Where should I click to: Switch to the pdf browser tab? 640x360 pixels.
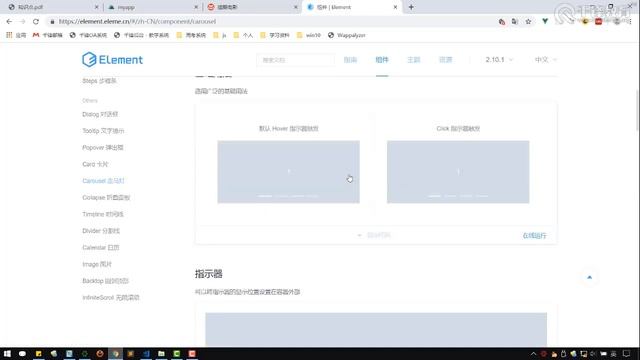[x=52, y=7]
